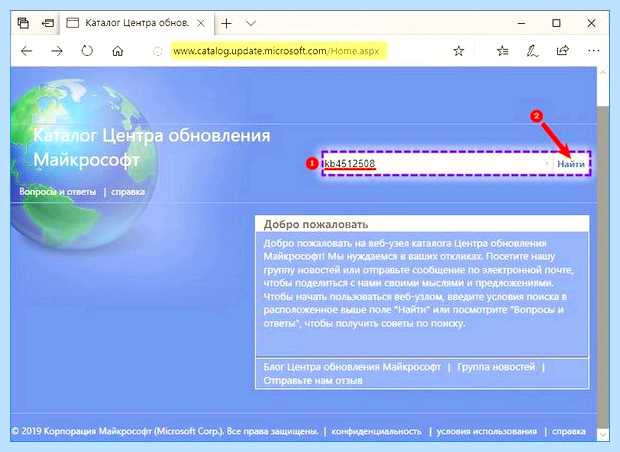620x452 pixels.
Task: Close the Каталог Центра обнов. tab
Action: [201, 23]
